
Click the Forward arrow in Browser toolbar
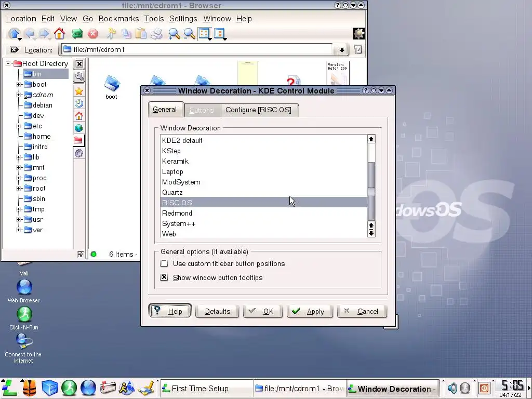44,34
